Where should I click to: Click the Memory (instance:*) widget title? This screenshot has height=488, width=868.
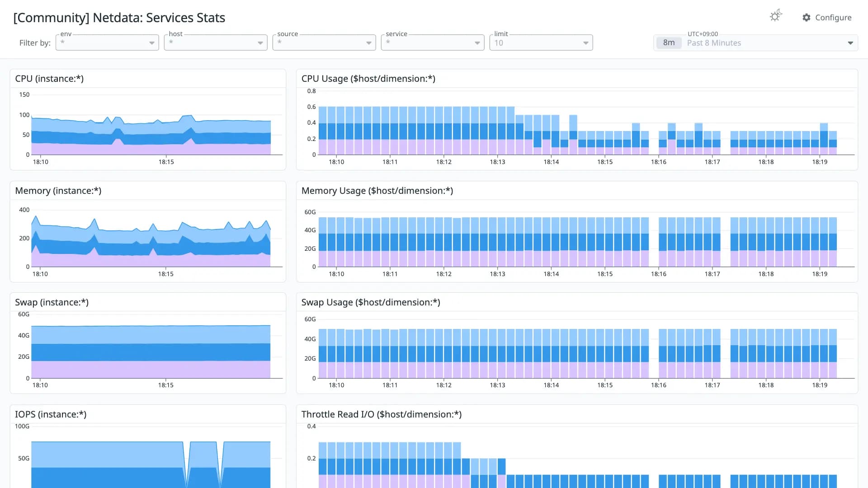pos(58,191)
